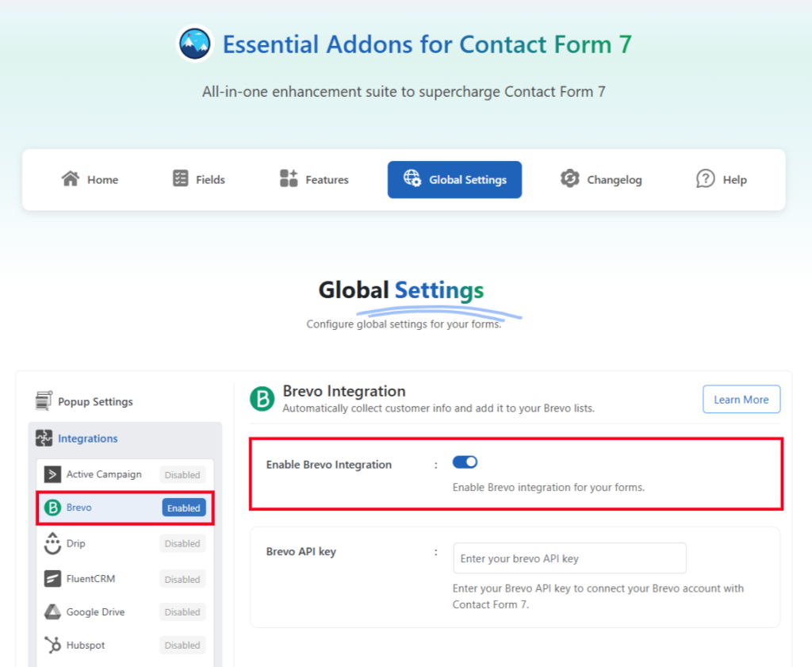
Task: Click the Brevo Integration heading
Action: [x=344, y=391]
